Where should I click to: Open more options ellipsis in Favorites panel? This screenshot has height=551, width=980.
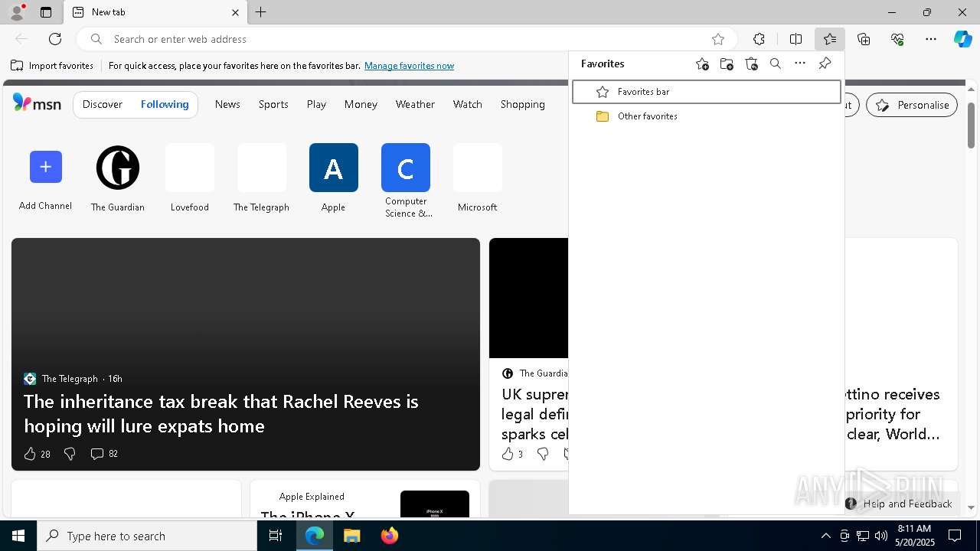[800, 64]
